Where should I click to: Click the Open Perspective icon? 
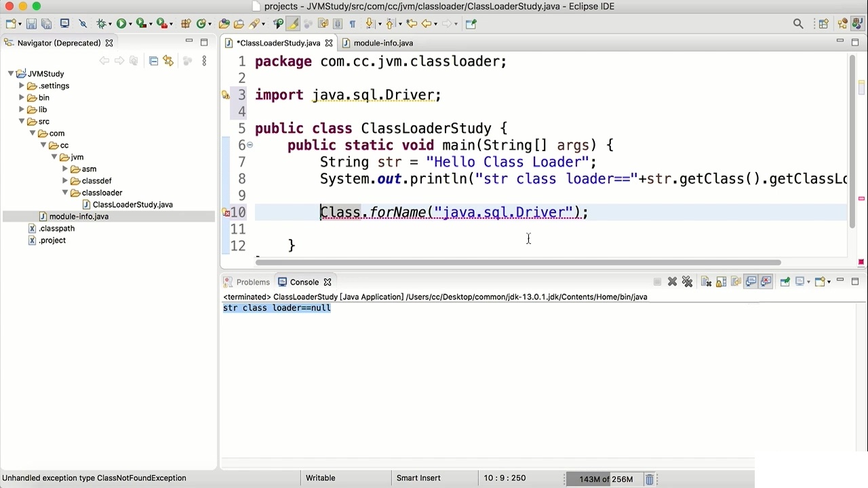coord(823,24)
